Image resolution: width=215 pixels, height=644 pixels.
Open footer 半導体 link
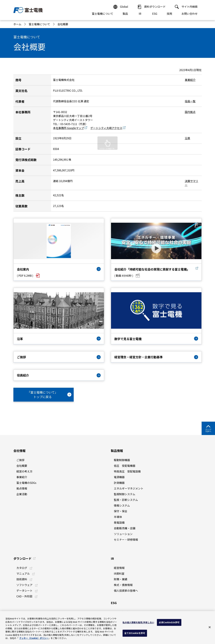tap(118, 517)
